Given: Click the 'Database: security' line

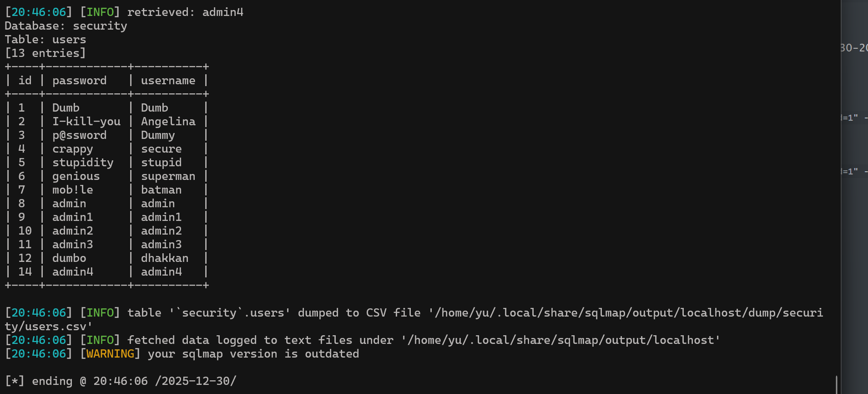Looking at the screenshot, I should [x=66, y=26].
